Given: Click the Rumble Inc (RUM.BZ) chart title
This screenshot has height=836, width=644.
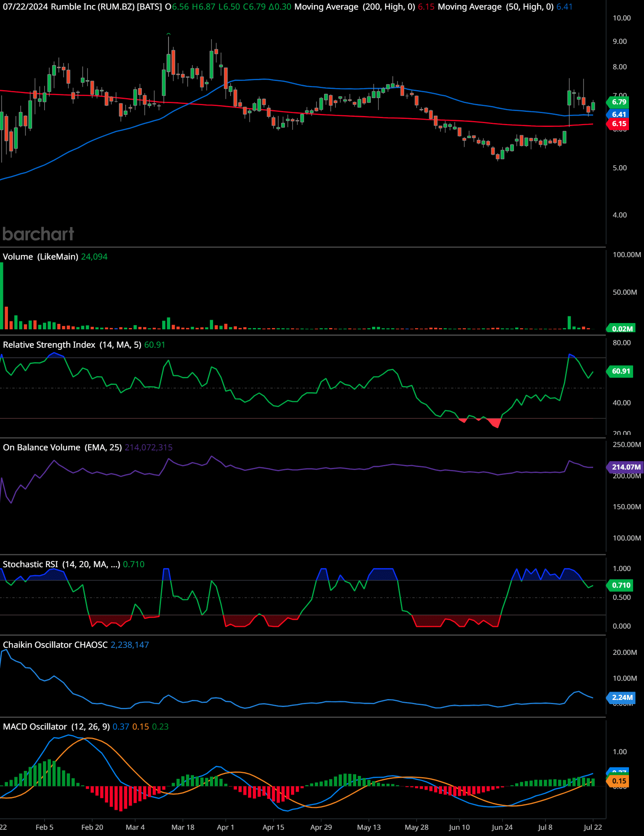Looking at the screenshot, I should click(x=106, y=7).
